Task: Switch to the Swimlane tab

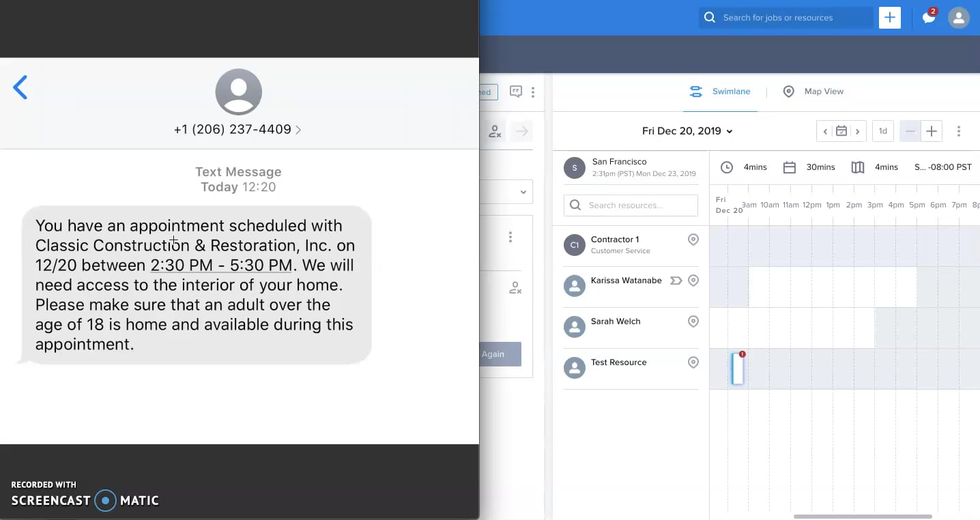Action: pos(720,91)
